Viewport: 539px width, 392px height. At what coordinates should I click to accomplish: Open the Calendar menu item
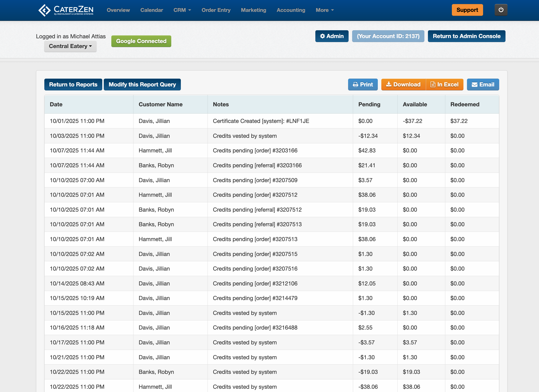point(152,10)
